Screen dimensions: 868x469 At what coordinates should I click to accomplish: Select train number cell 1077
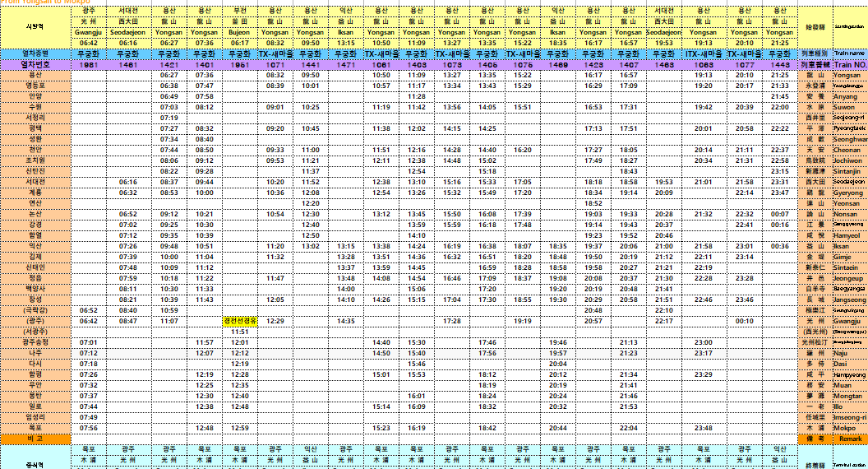coord(745,65)
